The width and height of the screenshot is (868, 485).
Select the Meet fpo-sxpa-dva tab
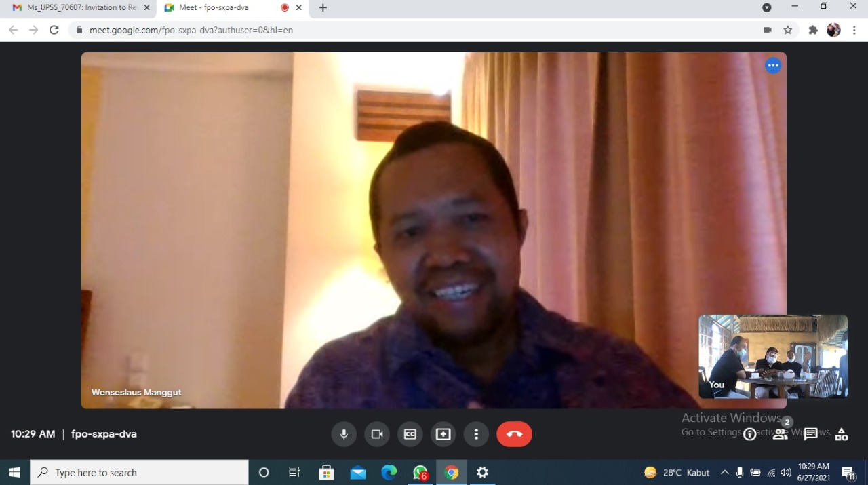(224, 7)
